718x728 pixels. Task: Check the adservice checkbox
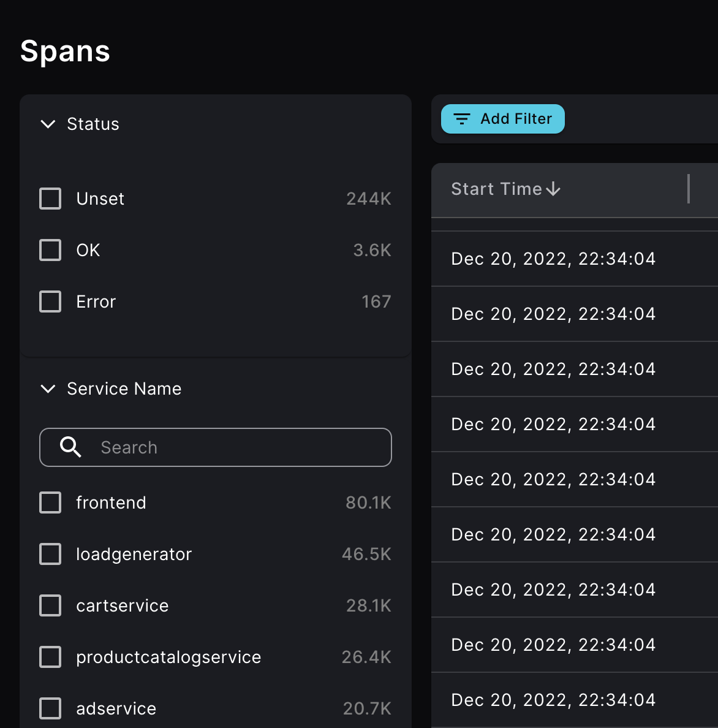click(50, 708)
